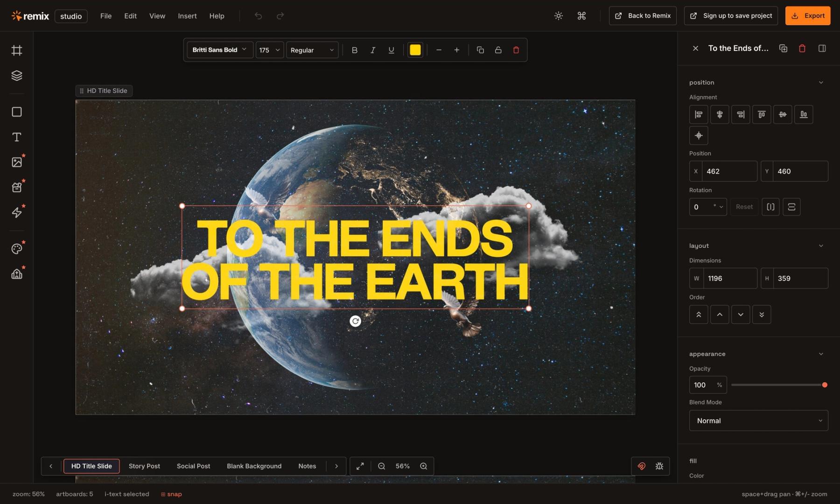The height and width of the screenshot is (504, 840).
Task: Click the studio badge
Action: pyautogui.click(x=71, y=16)
